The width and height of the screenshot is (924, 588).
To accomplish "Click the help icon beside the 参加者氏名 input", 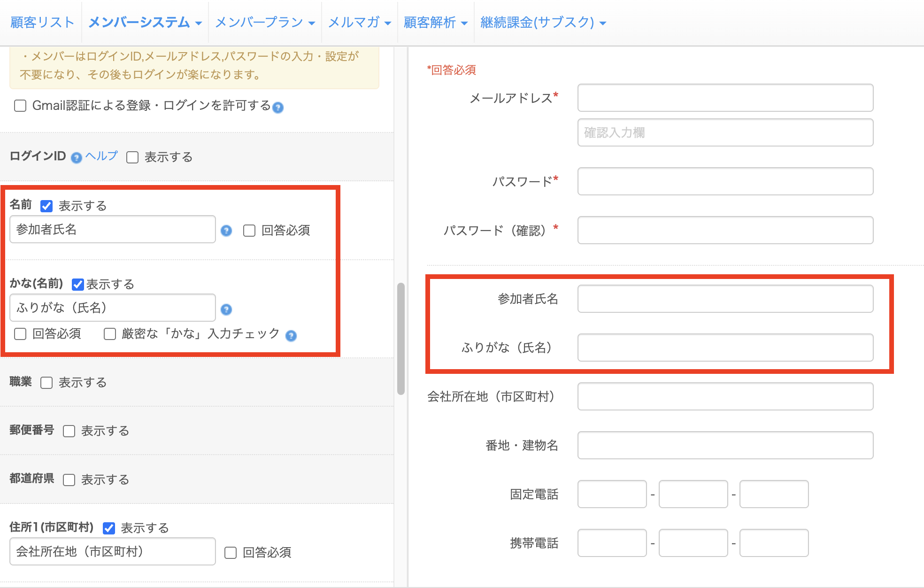I will point(226,231).
